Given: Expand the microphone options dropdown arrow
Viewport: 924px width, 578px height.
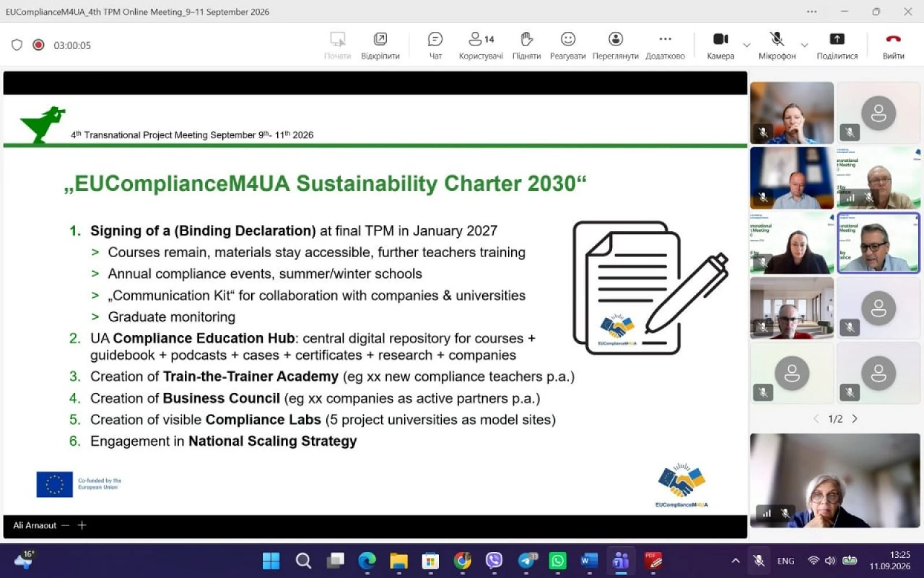Looking at the screenshot, I should 804,45.
